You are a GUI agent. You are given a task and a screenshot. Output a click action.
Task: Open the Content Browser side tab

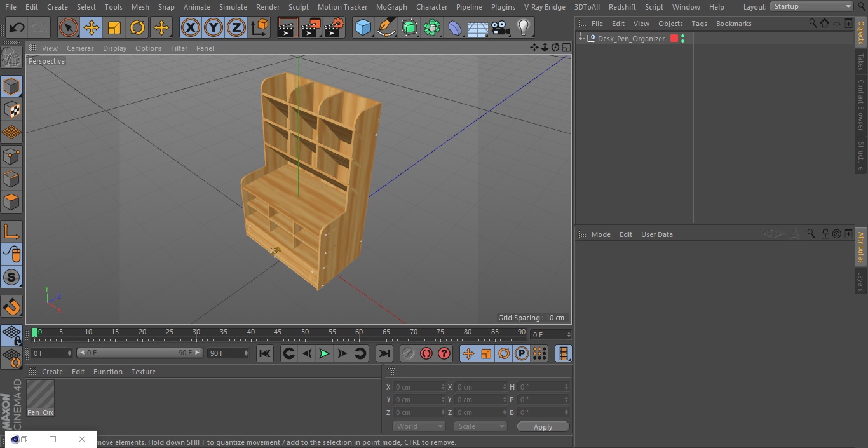pyautogui.click(x=861, y=105)
